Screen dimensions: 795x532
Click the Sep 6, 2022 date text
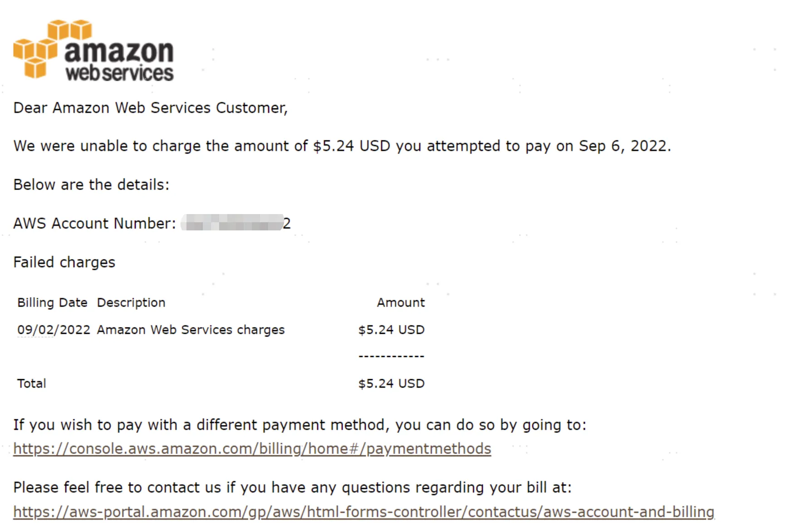coord(624,146)
